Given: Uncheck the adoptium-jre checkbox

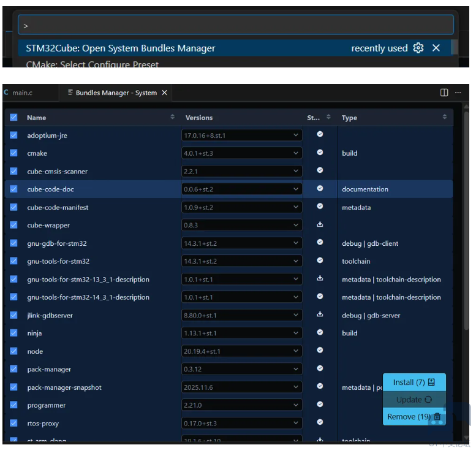Looking at the screenshot, I should tap(13, 135).
